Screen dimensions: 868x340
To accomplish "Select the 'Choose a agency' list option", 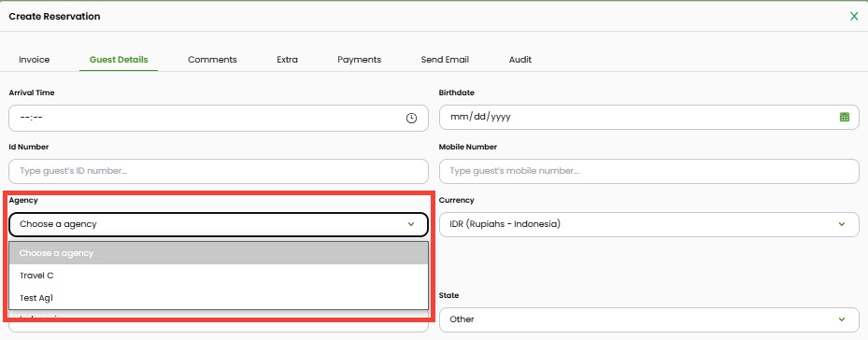I will click(219, 253).
